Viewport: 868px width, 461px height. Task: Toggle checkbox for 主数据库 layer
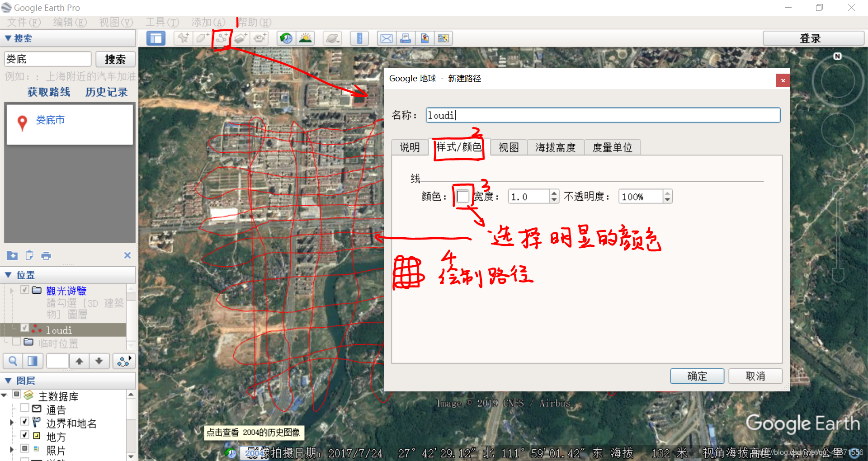(x=17, y=395)
